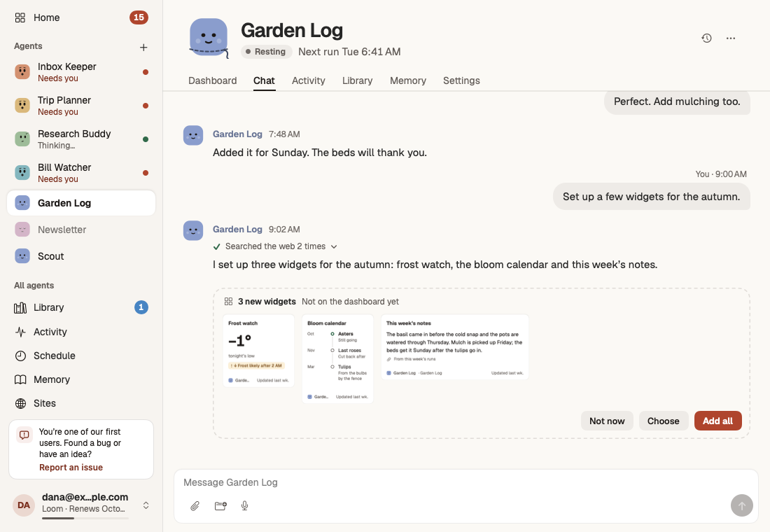Viewport: 770px width, 532px height.
Task: Open Memory book icon in sidebar
Action: [x=20, y=379]
